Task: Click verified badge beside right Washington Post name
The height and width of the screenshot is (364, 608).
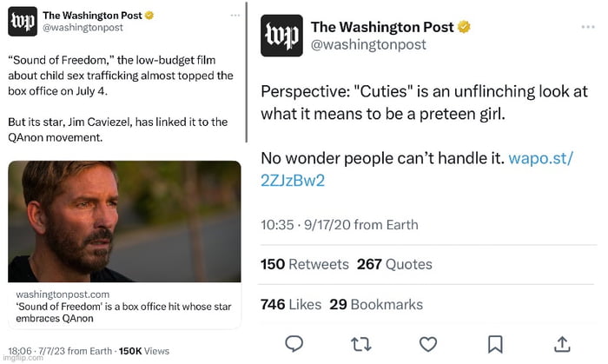Action: pyautogui.click(x=465, y=27)
